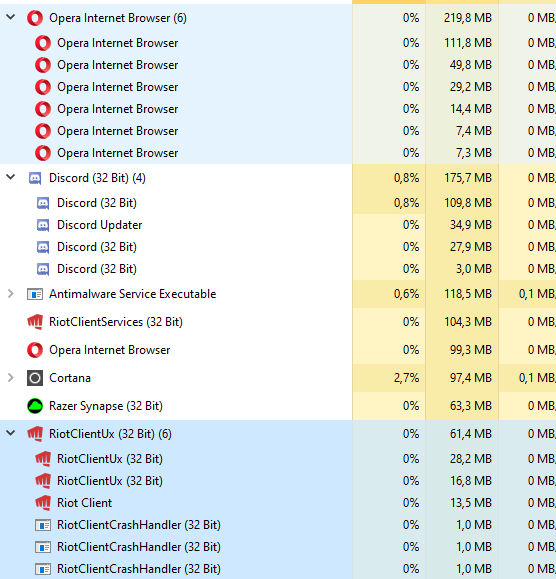Collapse the RiotClientUx (32 Bit) (6) group

(11, 433)
